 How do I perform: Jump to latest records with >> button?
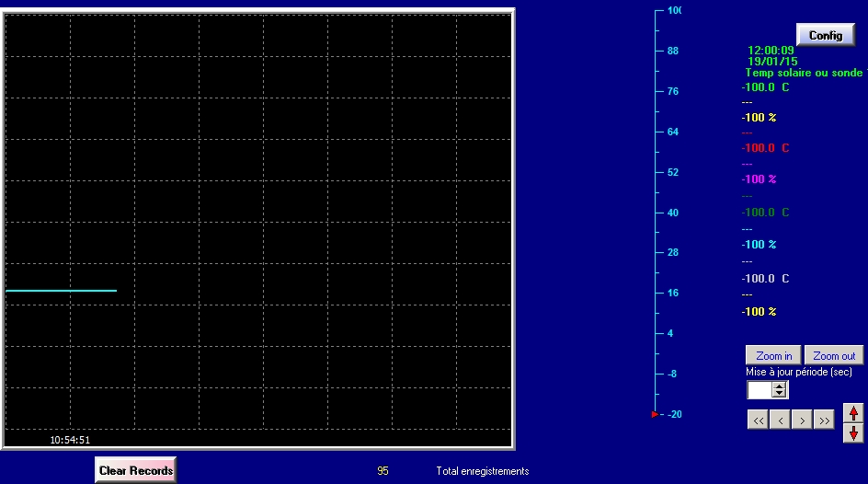(824, 421)
